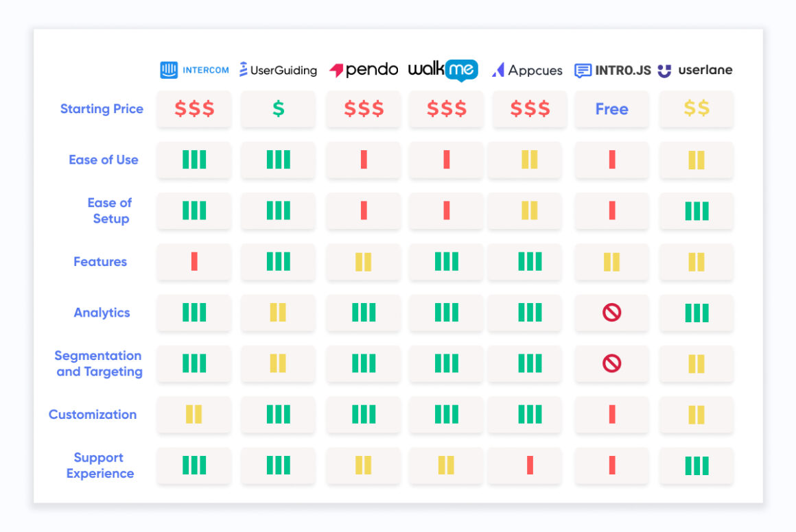Click the UserGuiding logo
Image resolution: width=796 pixels, height=532 pixels.
coord(278,70)
